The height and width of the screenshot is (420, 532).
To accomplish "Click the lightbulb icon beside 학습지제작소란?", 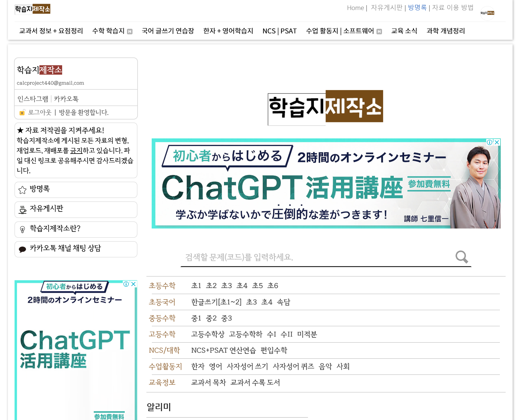I will 22,229.
